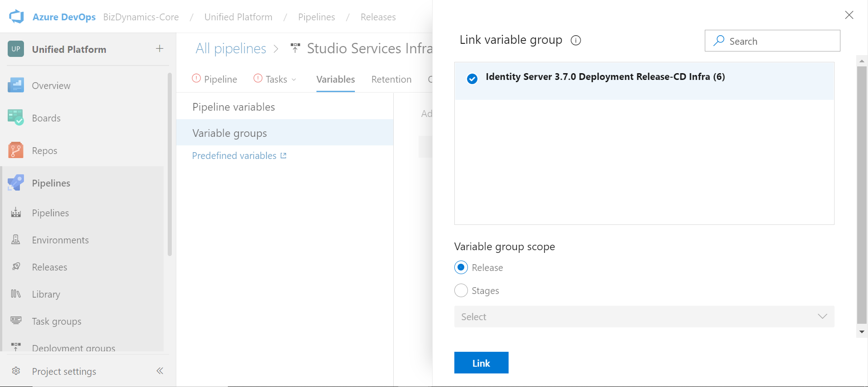
Task: Open Library icon under Pipelines
Action: click(x=16, y=294)
